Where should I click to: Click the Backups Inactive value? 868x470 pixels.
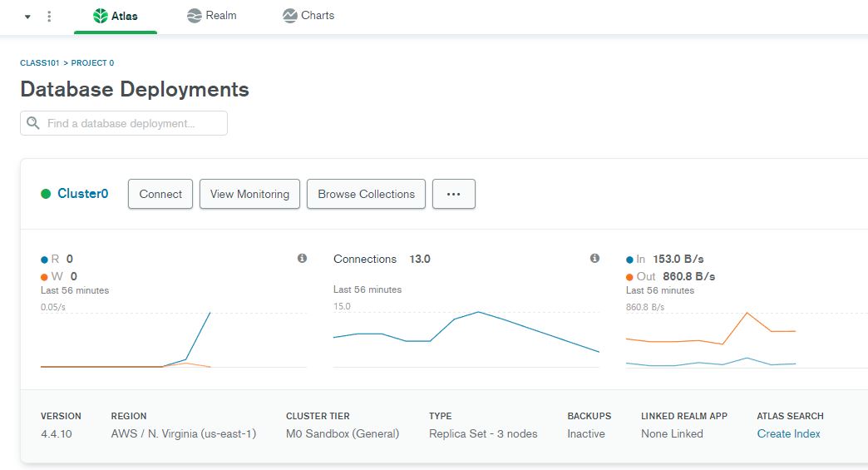[585, 434]
